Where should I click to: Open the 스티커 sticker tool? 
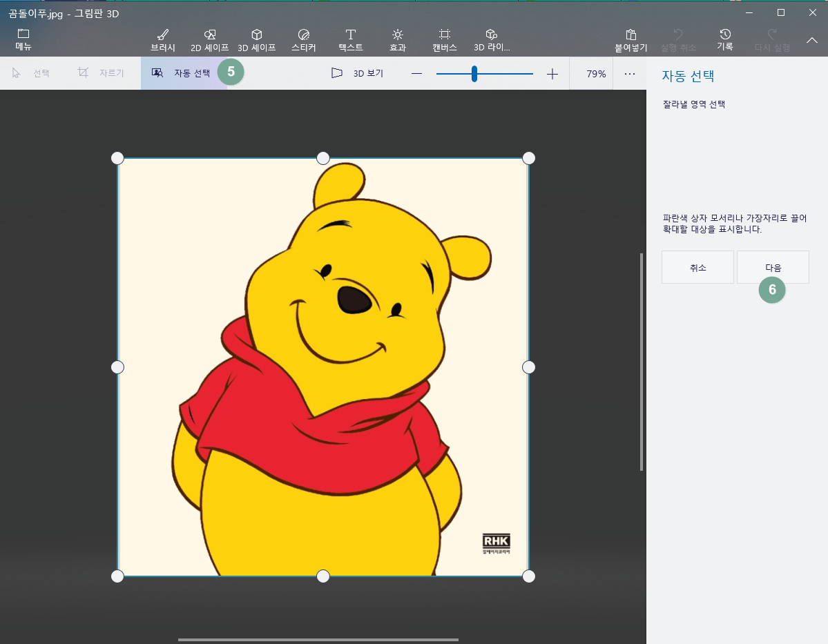pyautogui.click(x=304, y=41)
